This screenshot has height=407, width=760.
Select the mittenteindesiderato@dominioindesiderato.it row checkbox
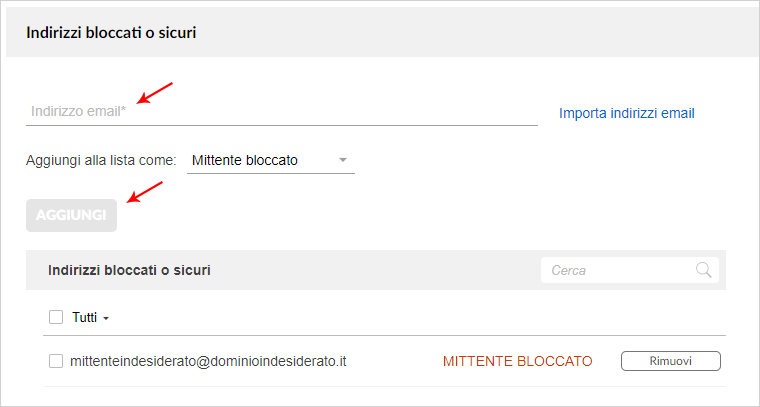(56, 361)
